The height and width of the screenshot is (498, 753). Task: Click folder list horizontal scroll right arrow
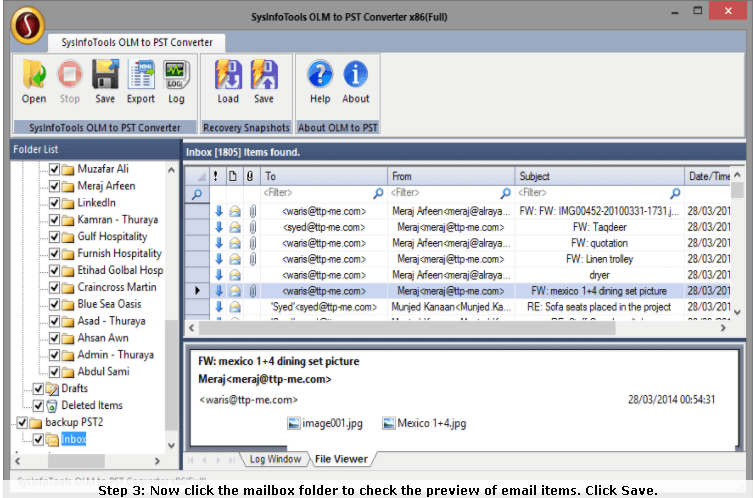(157, 461)
